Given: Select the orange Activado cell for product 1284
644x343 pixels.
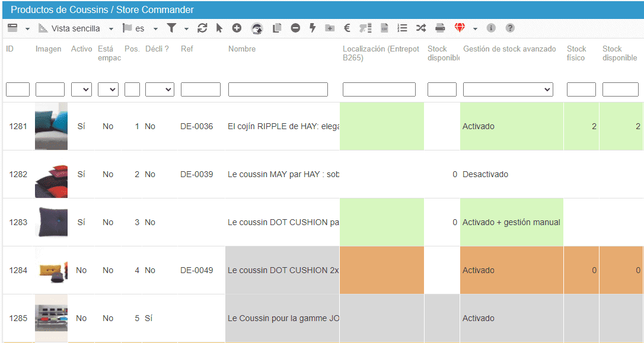Looking at the screenshot, I should 511,270.
